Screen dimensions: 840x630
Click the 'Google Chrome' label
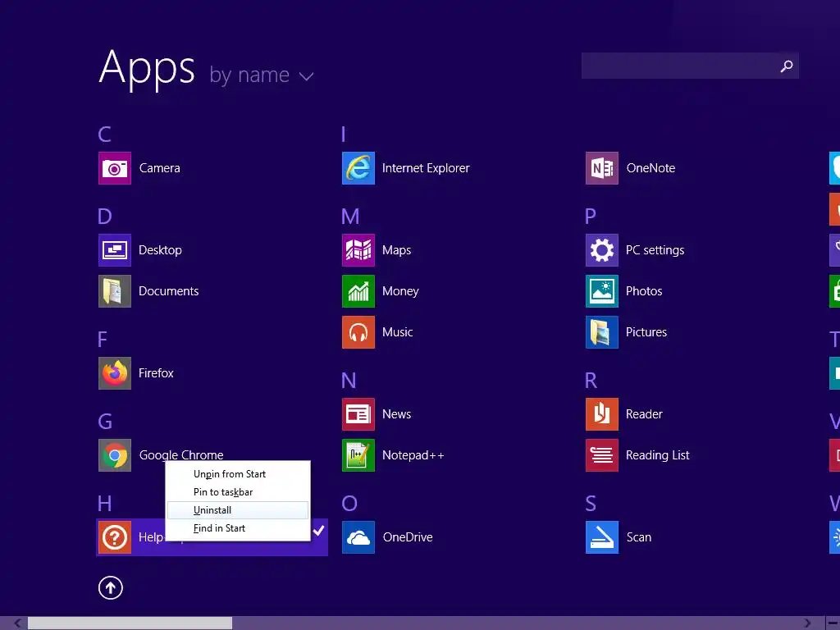click(x=181, y=455)
